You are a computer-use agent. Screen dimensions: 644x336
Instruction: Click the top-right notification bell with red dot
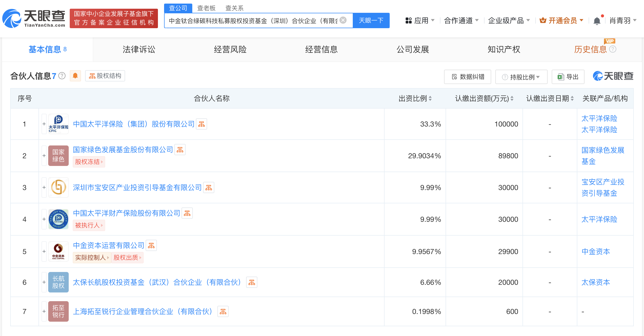(x=597, y=20)
